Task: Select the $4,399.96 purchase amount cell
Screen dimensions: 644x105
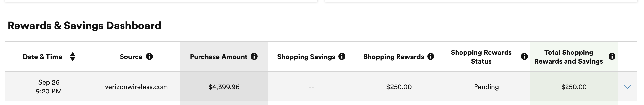Action: tap(224, 87)
